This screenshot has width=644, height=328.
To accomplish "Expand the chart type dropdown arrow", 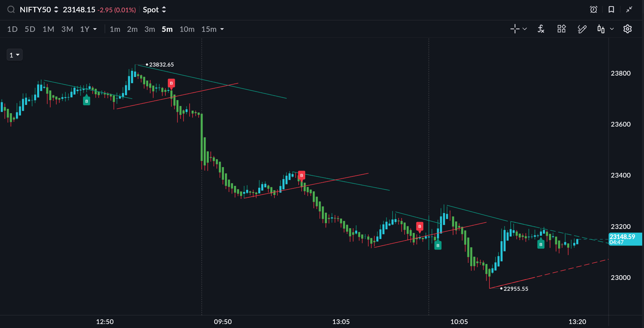I will pyautogui.click(x=612, y=29).
